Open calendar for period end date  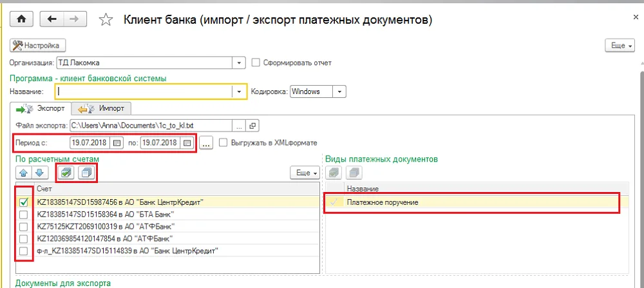coord(187,143)
